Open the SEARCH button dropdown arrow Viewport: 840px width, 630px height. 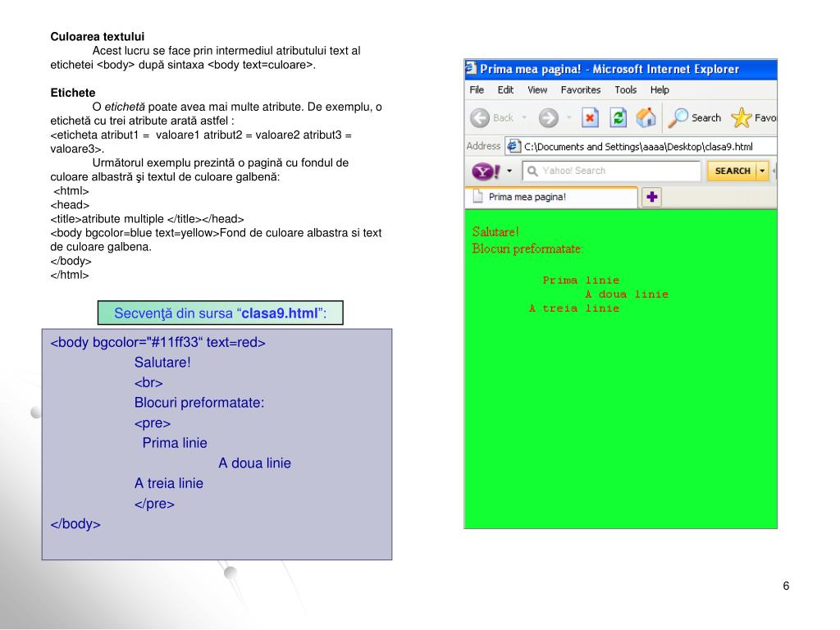762,171
